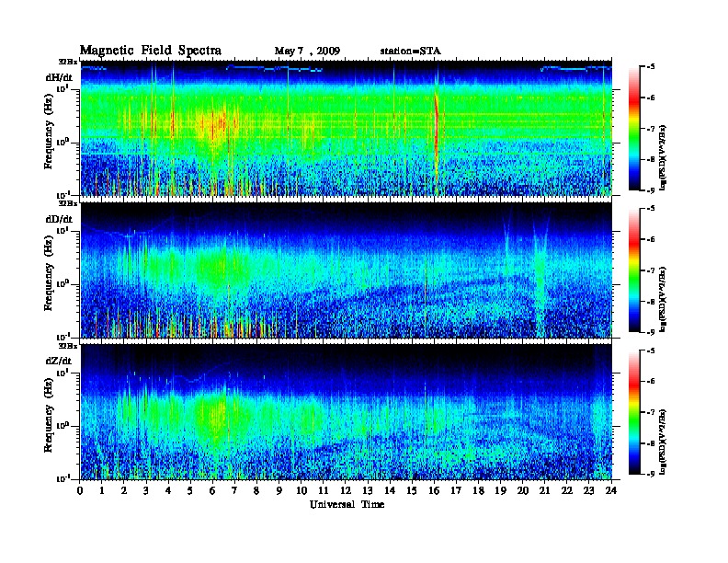Click the 10^0 frequency tick label on the dH/dt axis
The width and height of the screenshot is (728, 563).
coord(63,142)
